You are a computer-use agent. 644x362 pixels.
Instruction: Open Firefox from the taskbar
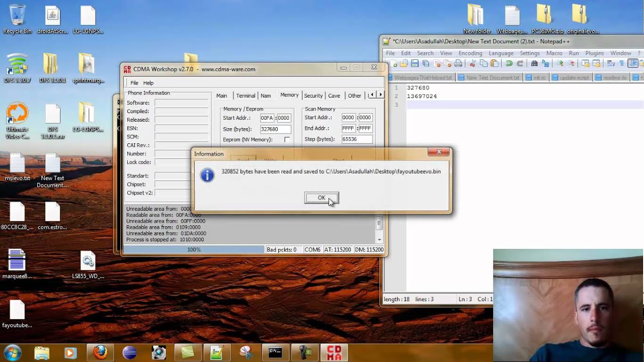pyautogui.click(x=100, y=352)
